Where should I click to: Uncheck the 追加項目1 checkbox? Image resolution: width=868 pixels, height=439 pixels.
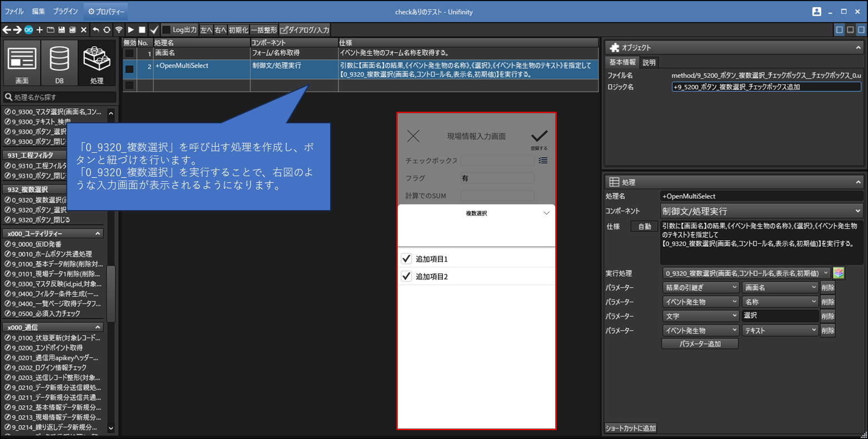click(x=407, y=259)
